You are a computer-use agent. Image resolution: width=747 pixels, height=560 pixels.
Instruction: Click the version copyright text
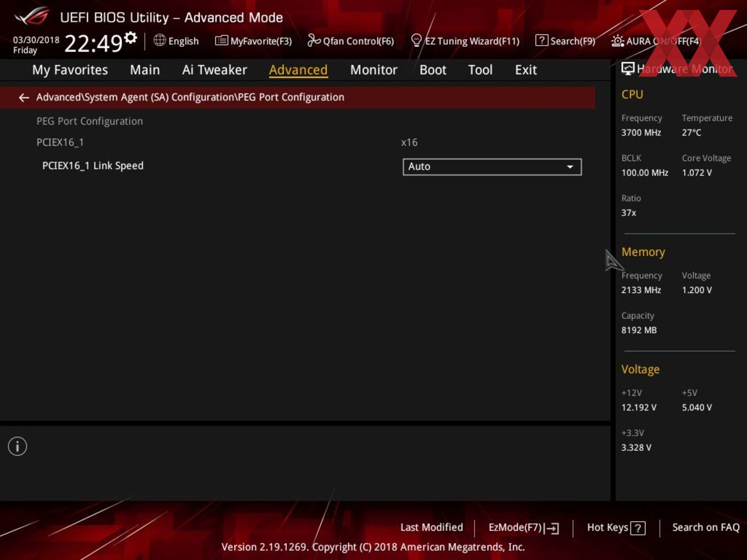373,547
